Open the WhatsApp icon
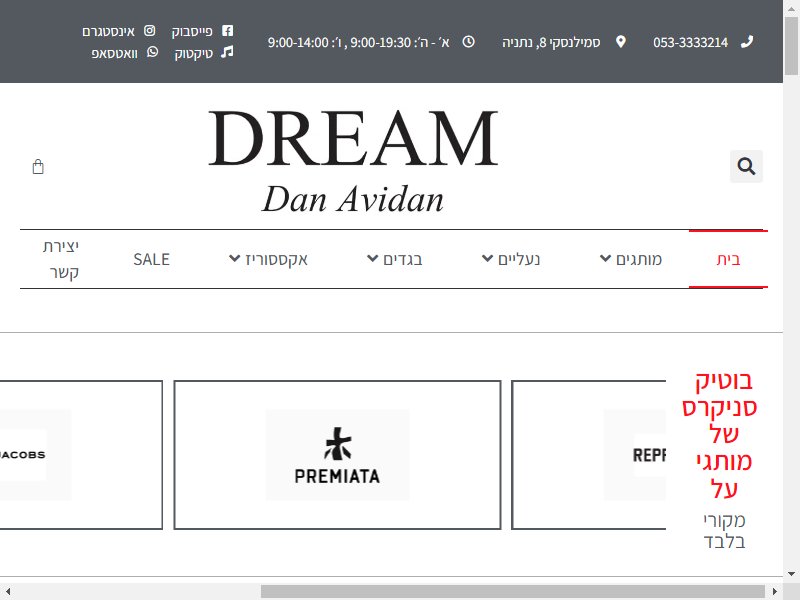This screenshot has height=600, width=800. 153,52
